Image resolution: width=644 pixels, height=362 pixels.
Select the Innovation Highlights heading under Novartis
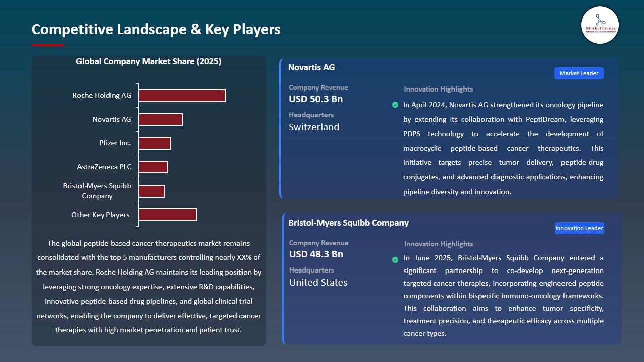(x=438, y=89)
